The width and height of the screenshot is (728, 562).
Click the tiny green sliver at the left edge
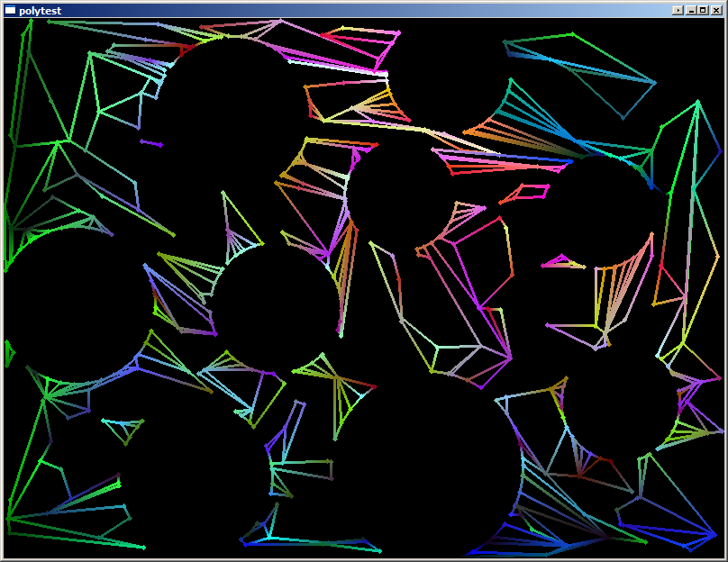[x=9, y=353]
